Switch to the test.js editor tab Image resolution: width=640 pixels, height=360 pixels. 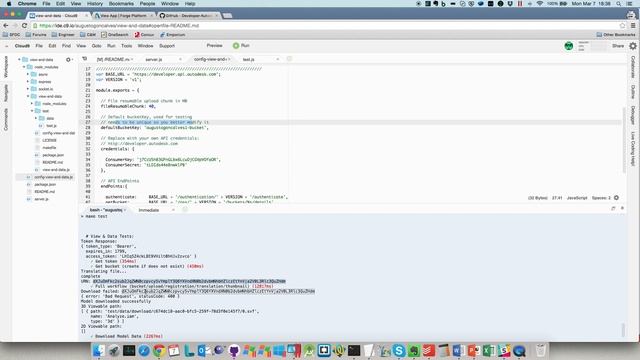[x=248, y=60]
